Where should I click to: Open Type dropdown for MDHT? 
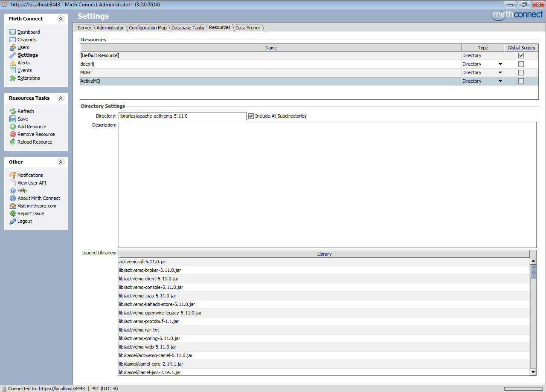500,72
